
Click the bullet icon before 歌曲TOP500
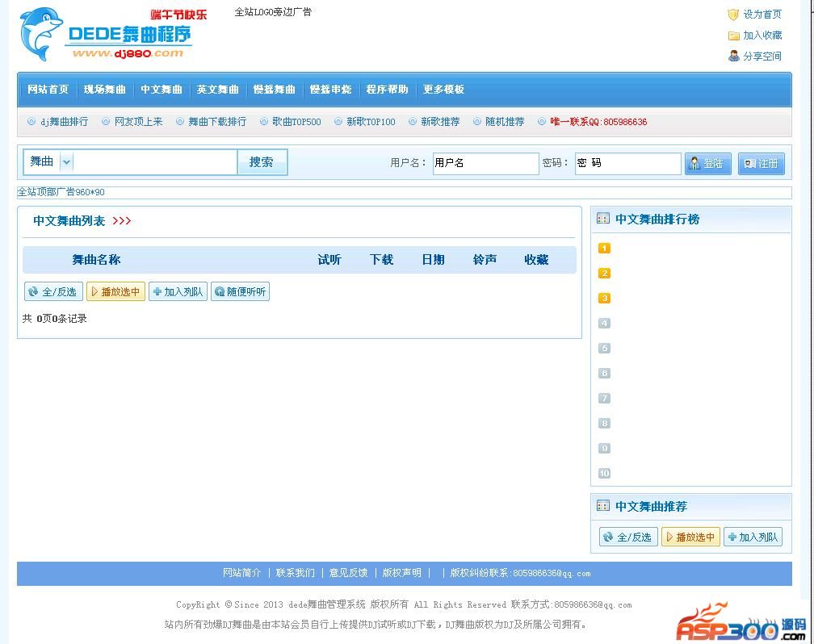point(264,121)
